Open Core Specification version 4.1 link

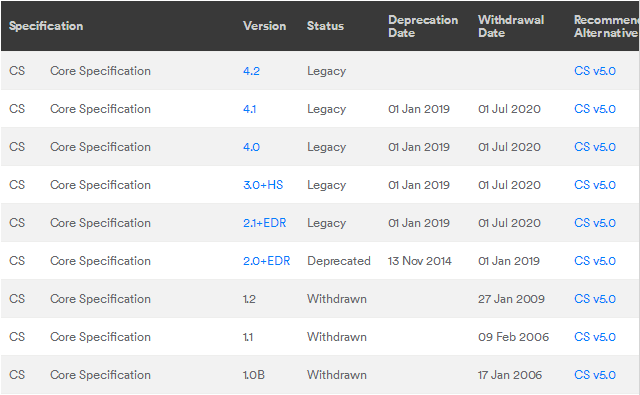(249, 109)
